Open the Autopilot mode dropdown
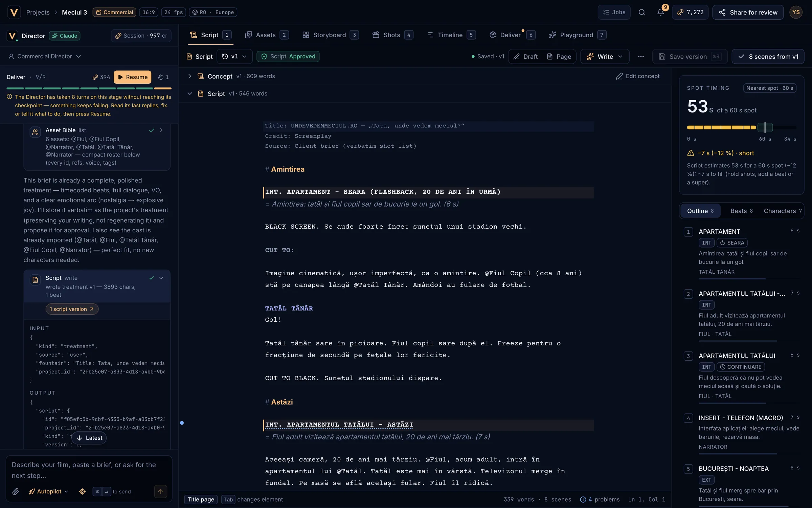This screenshot has height=508, width=812. (x=48, y=491)
